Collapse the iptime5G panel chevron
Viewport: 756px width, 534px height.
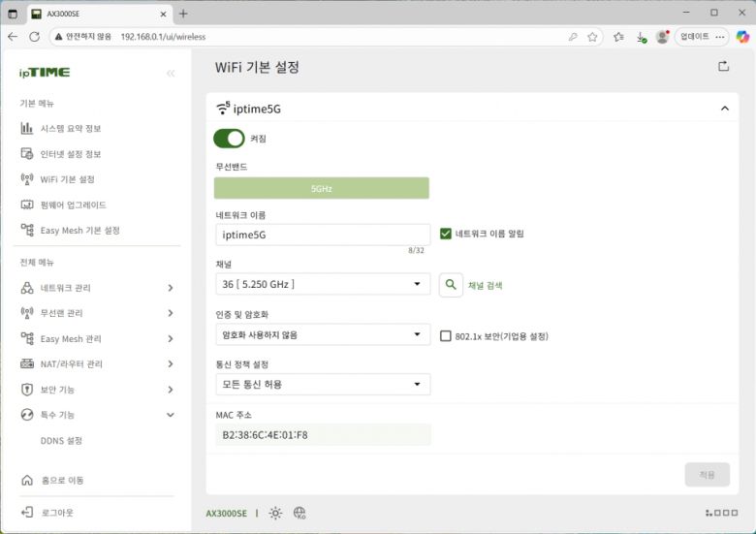(725, 109)
